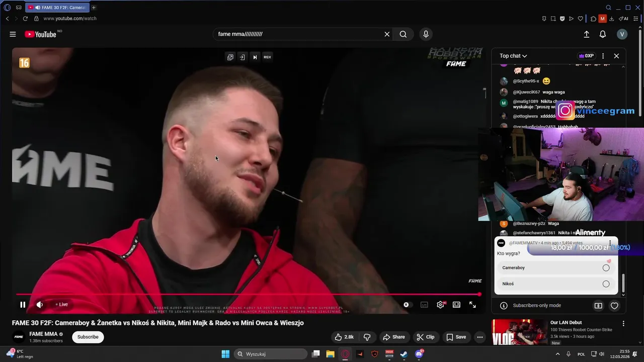Image resolution: width=644 pixels, height=362 pixels.
Task: Open the browser extensions cube icon
Action: pos(593,19)
